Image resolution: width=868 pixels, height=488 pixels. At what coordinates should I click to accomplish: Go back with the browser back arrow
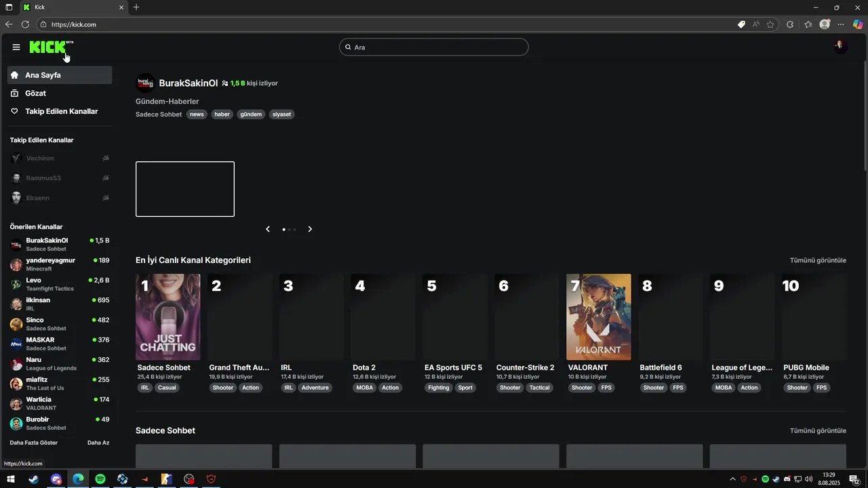(x=9, y=24)
